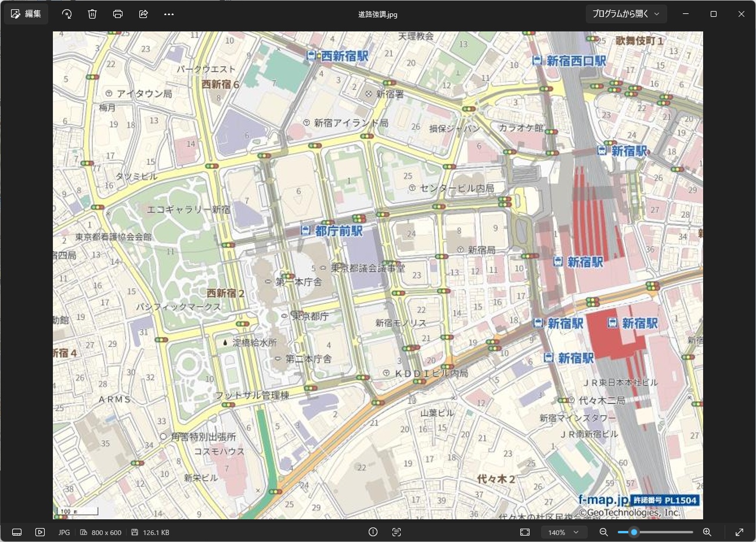This screenshot has height=542, width=756.
Task: Print the image using the printer icon
Action: (x=118, y=14)
